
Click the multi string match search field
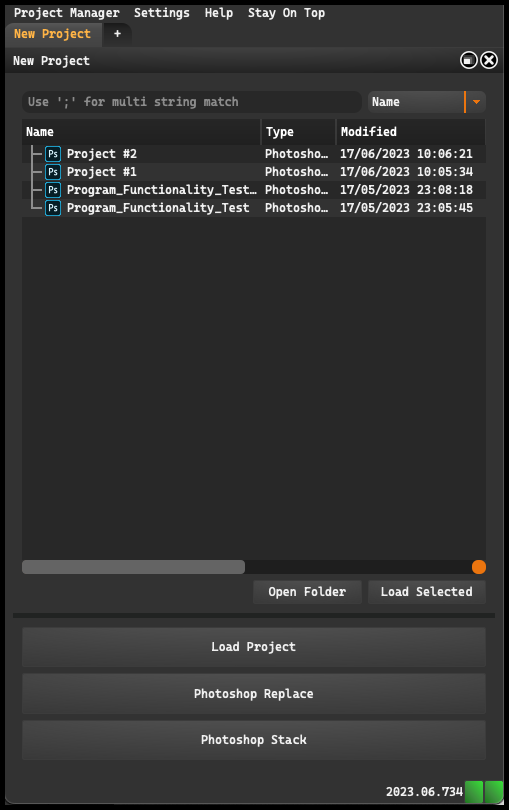pos(192,102)
